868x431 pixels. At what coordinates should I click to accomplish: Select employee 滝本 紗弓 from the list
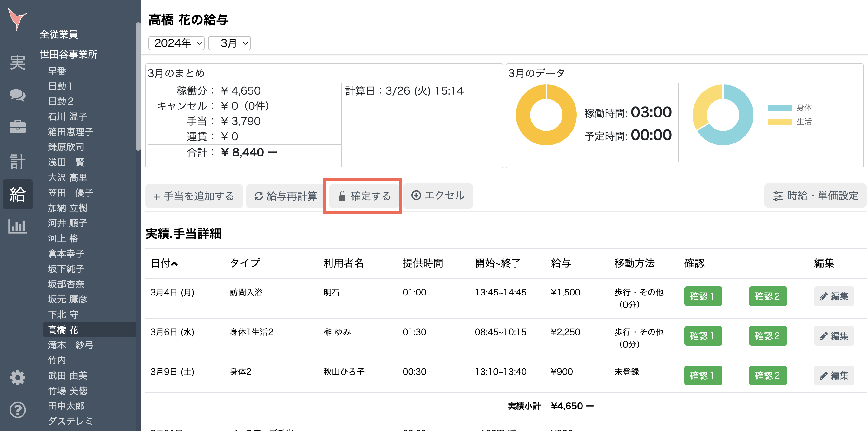(69, 345)
